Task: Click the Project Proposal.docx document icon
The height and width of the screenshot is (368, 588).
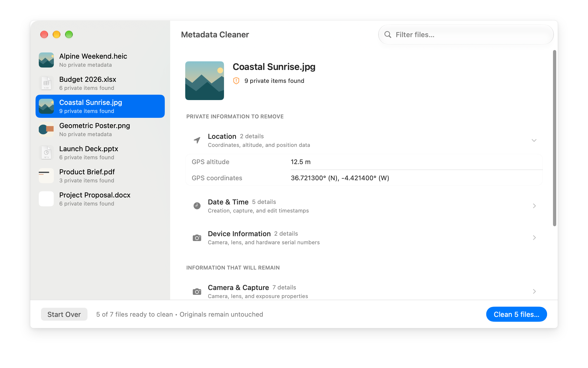Action: [x=46, y=199]
